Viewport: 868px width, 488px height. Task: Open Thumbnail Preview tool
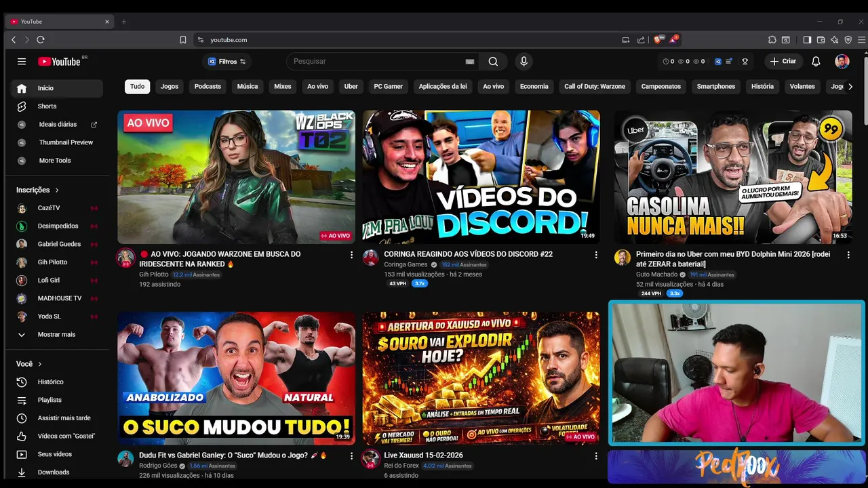[x=57, y=142]
